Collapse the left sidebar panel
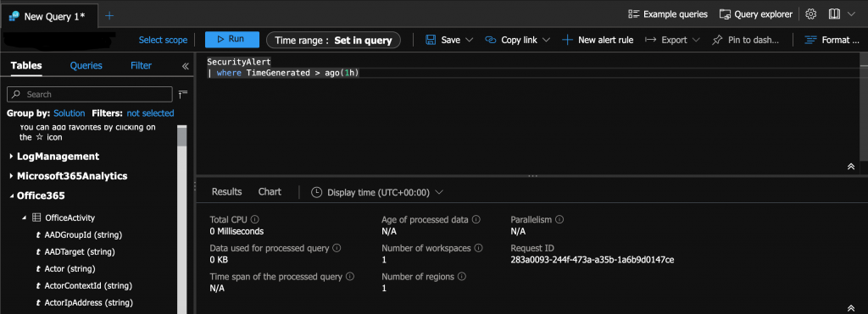This screenshot has height=314, width=868. pyautogui.click(x=186, y=66)
